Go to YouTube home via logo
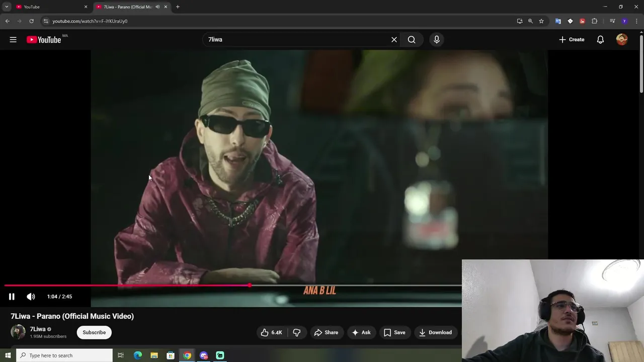This screenshot has width=644, height=362. click(x=44, y=40)
